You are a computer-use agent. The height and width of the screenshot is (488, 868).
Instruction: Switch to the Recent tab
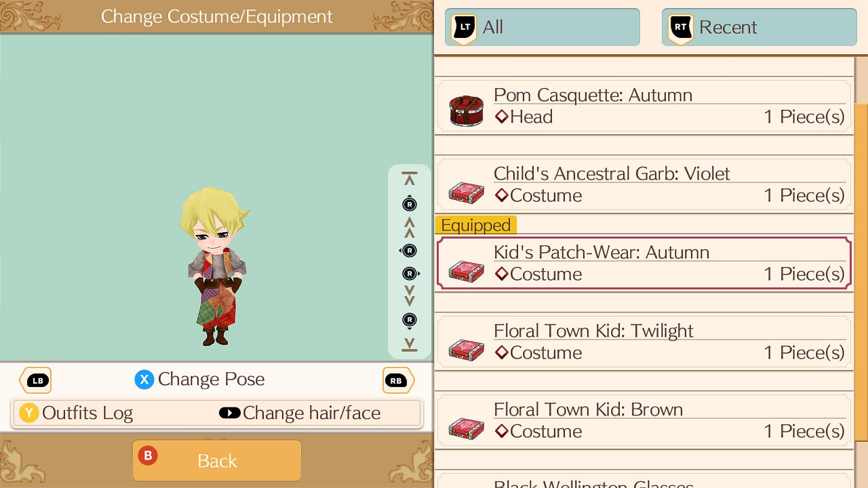tap(759, 27)
